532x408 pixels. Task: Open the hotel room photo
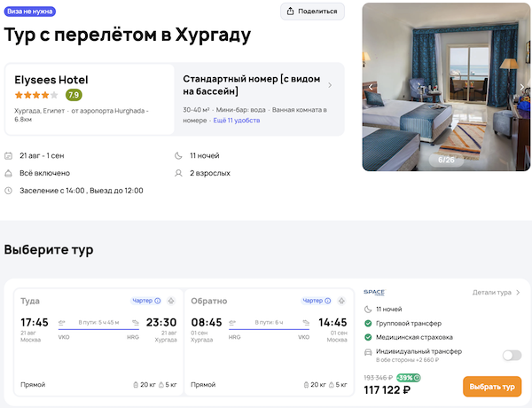pos(446,87)
